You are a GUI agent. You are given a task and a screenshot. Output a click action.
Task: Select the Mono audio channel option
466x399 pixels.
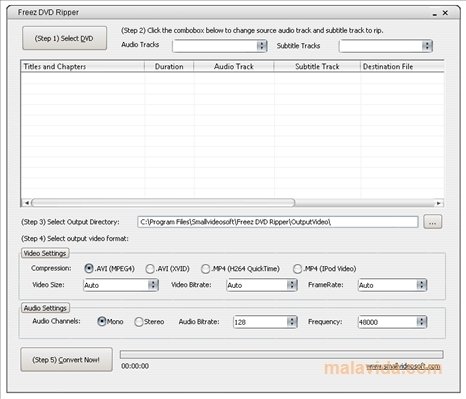coord(110,322)
